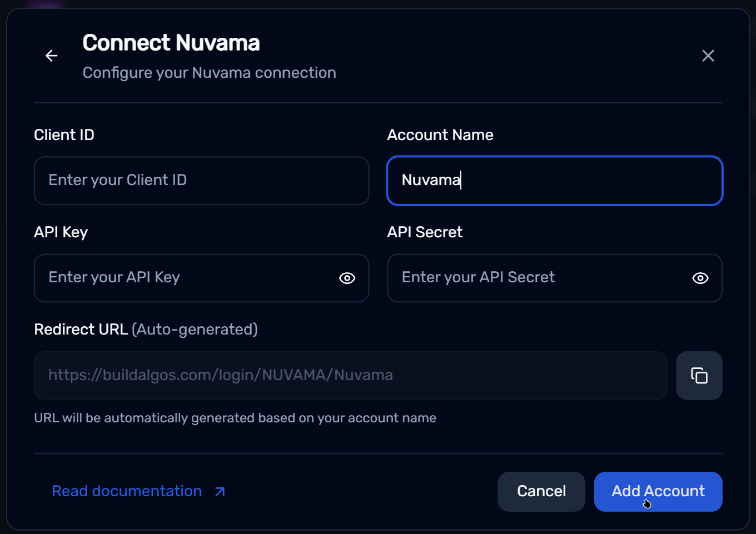Open the Read documentation link

127,491
